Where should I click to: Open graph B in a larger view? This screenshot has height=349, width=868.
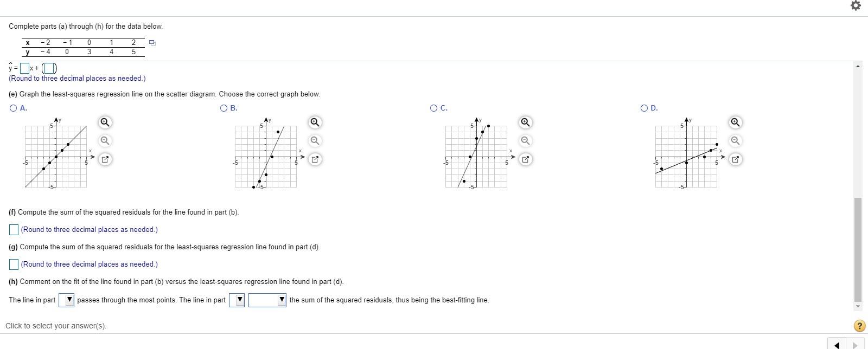tap(315, 159)
